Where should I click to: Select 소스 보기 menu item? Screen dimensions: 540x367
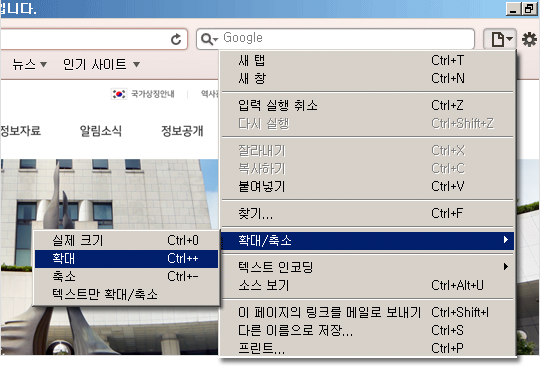[x=367, y=285]
